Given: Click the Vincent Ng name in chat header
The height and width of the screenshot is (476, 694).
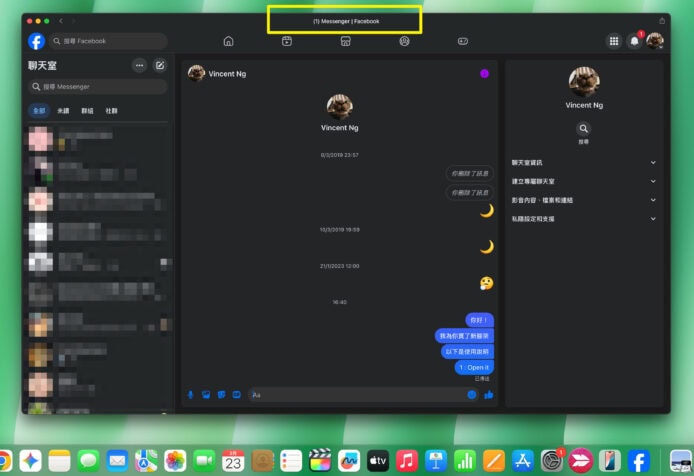Looking at the screenshot, I should 227,74.
